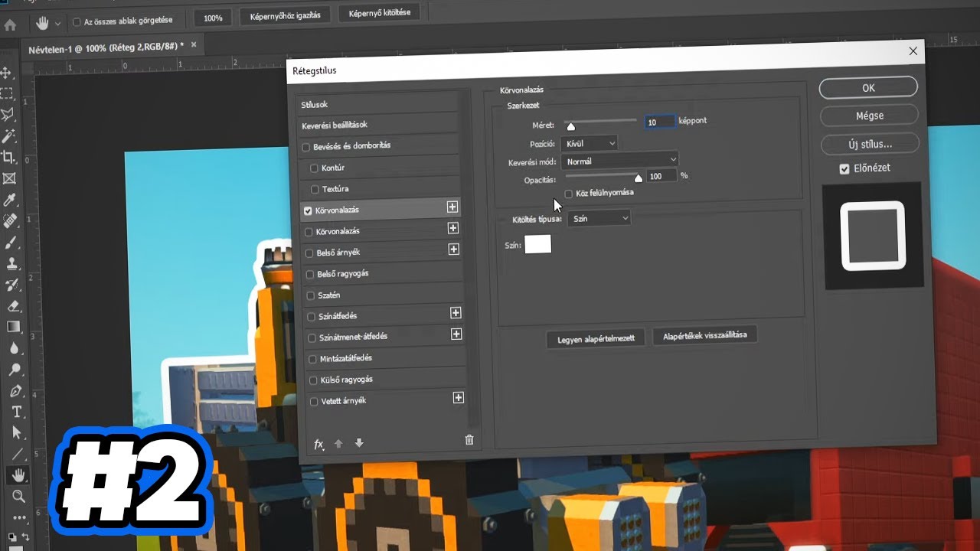The image size is (980, 551).
Task: Enable the Külső ragyogás checkbox
Action: (313, 380)
